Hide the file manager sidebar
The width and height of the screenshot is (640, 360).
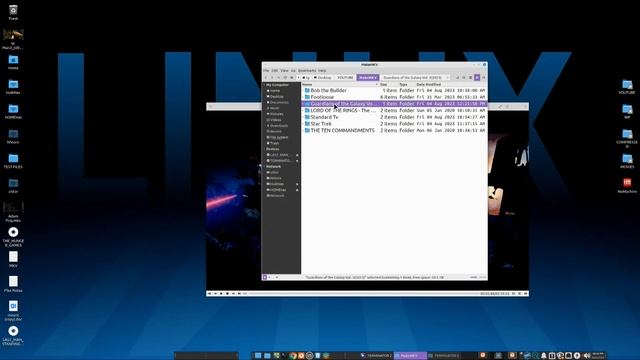click(x=276, y=277)
